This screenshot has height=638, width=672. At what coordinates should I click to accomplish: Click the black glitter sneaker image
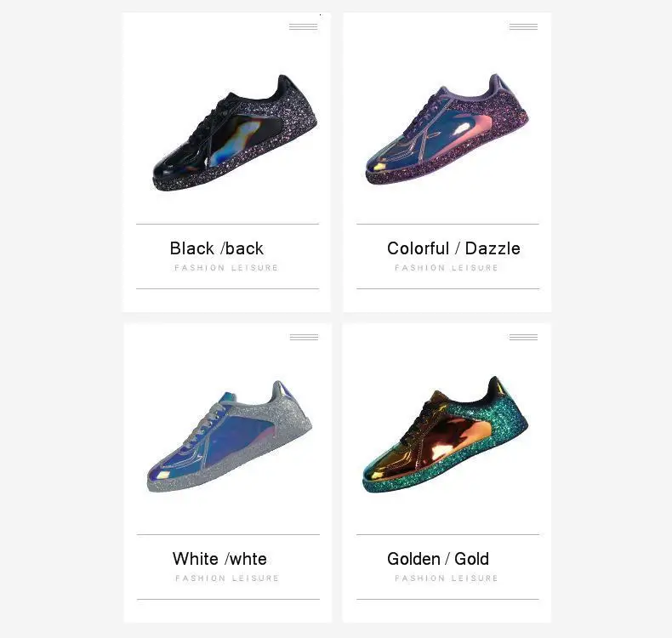pos(235,133)
